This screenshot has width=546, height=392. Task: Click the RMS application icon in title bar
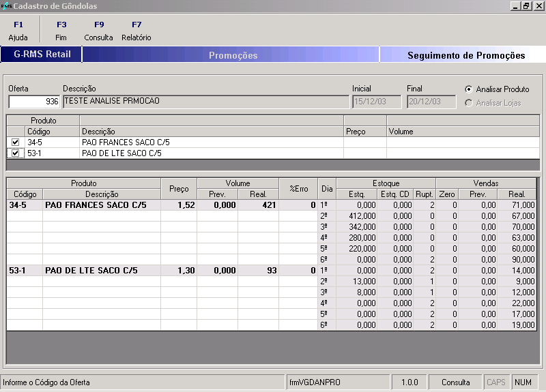click(x=6, y=6)
